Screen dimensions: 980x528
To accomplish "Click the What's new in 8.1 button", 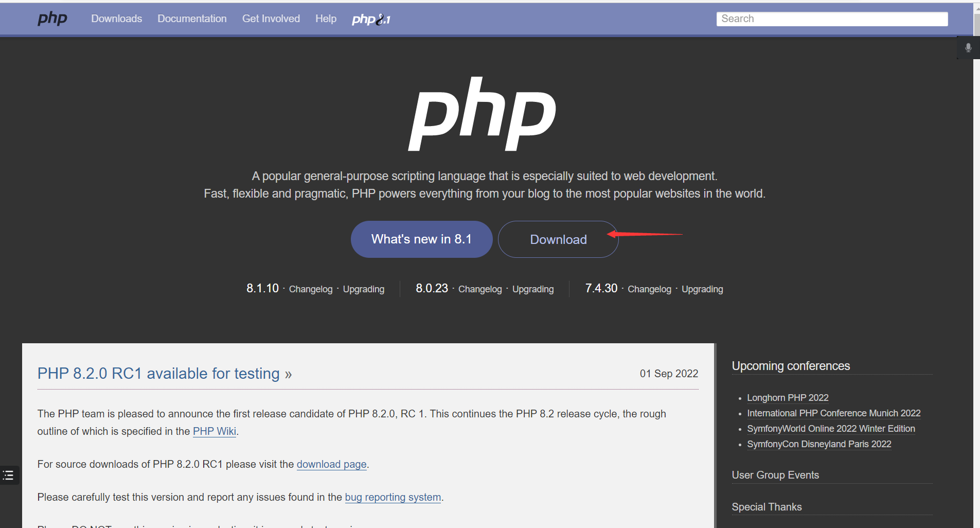I will tap(422, 239).
